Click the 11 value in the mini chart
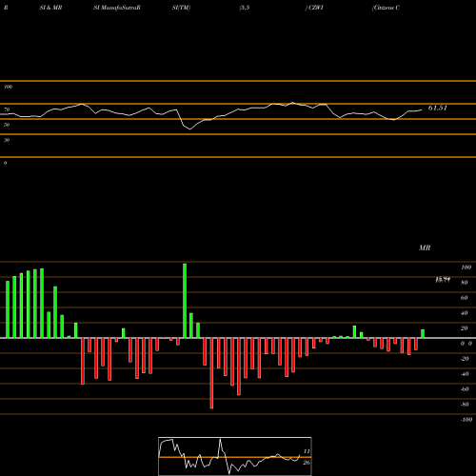The image size is (476, 476). click(307, 451)
